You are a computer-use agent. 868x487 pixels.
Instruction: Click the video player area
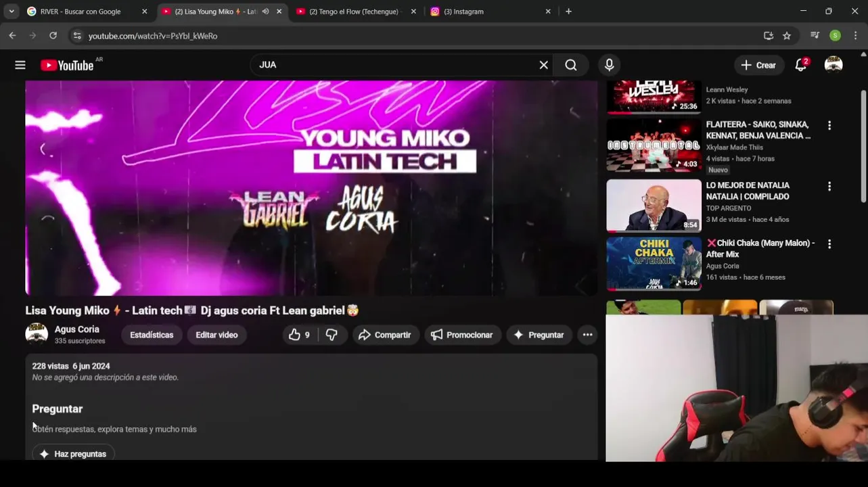point(311,188)
